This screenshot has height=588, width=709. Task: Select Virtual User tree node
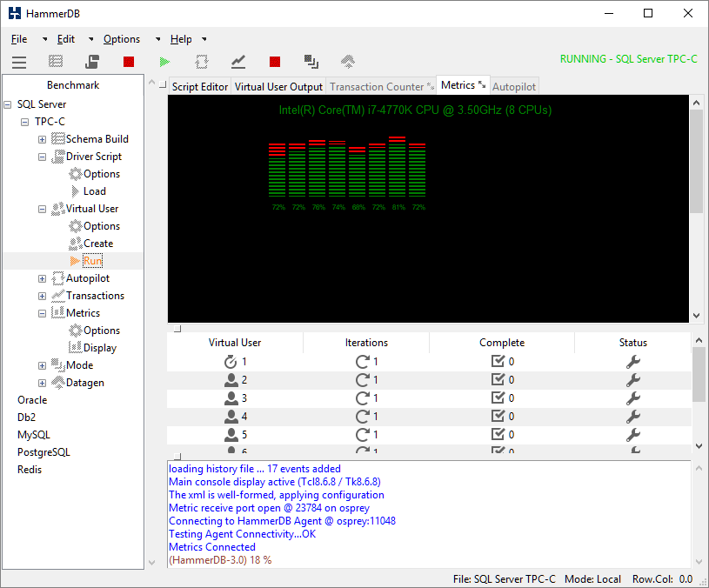(92, 209)
